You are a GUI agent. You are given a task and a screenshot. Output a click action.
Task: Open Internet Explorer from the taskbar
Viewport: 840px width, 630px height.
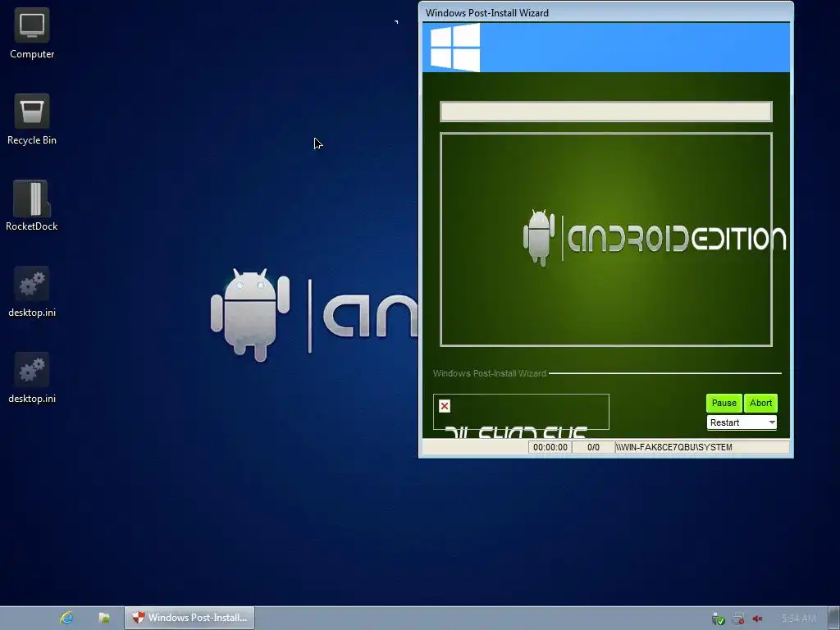66,618
